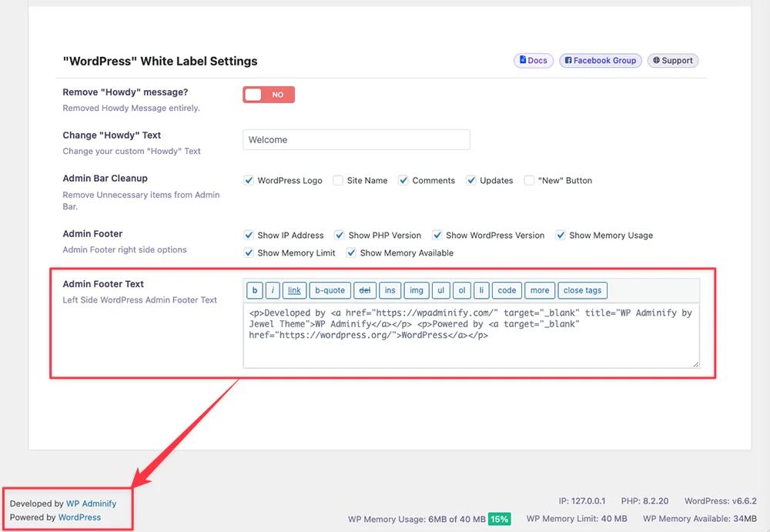Viewport: 770px width, 532px height.
Task: Click the WP Memory Available: 34MB text
Action: (700, 519)
